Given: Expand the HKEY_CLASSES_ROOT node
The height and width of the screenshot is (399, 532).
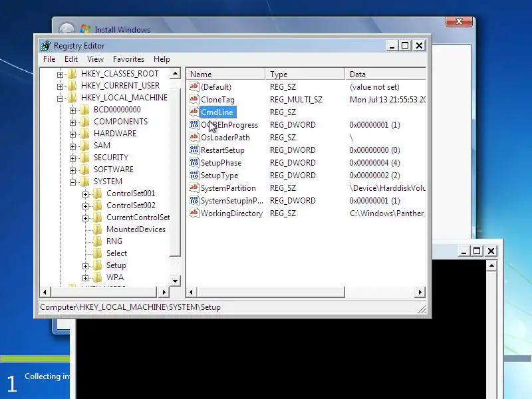Looking at the screenshot, I should point(60,74).
